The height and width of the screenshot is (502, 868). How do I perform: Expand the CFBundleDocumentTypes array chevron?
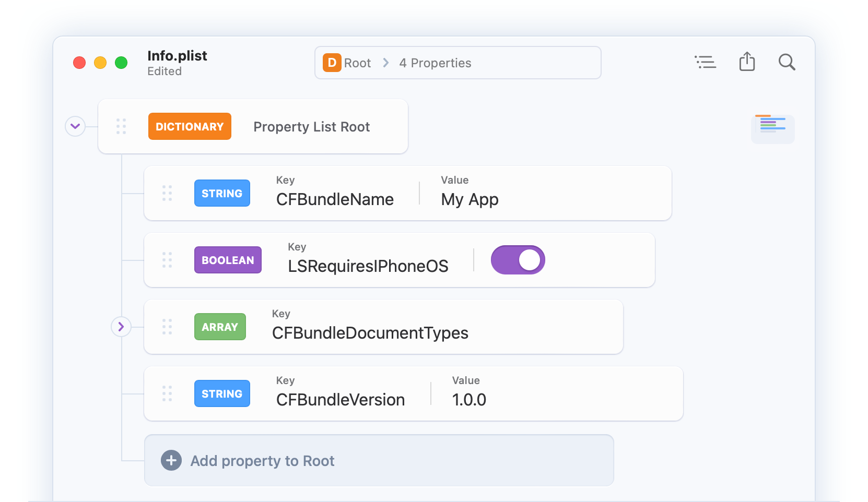point(121,327)
